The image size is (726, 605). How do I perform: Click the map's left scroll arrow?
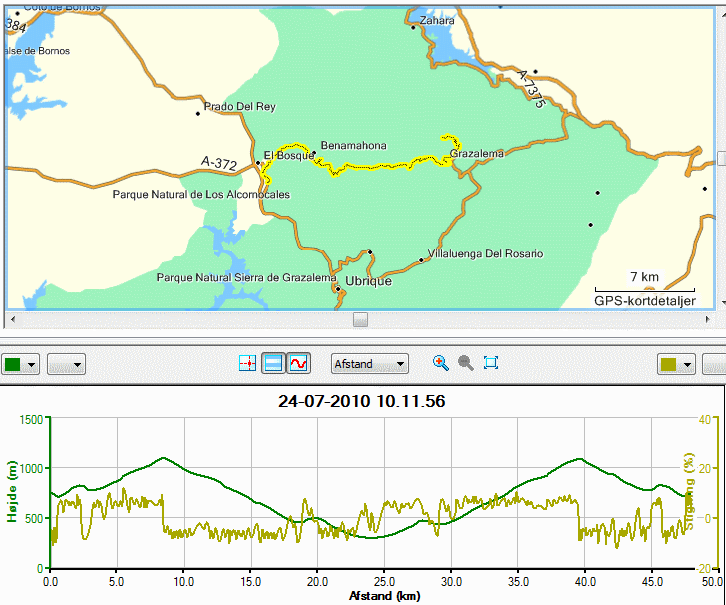click(13, 319)
